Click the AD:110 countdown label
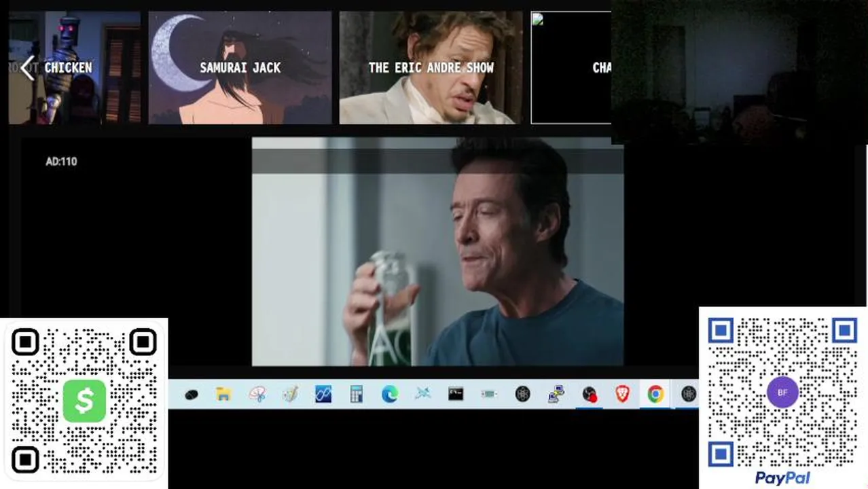Viewport: 868px width, 489px height. 61,162
